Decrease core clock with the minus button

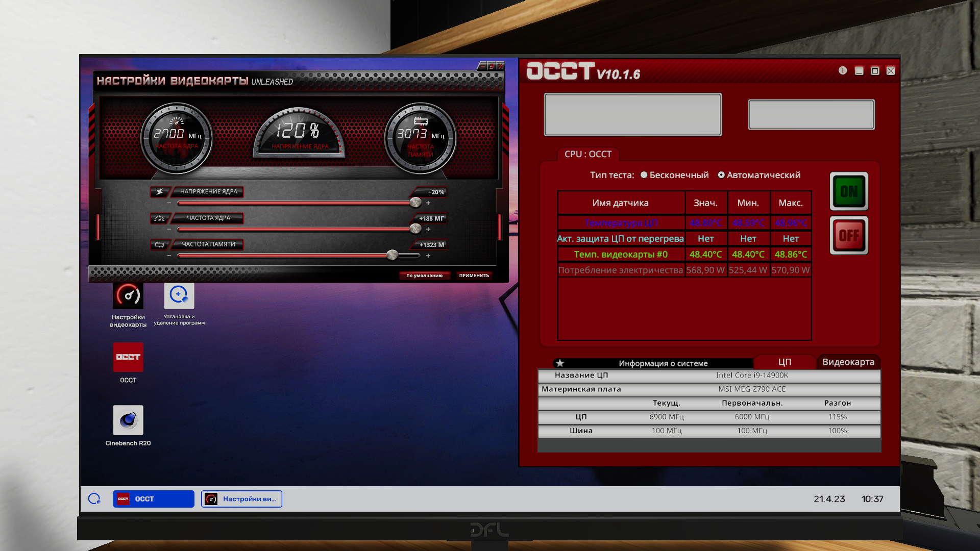(x=169, y=230)
